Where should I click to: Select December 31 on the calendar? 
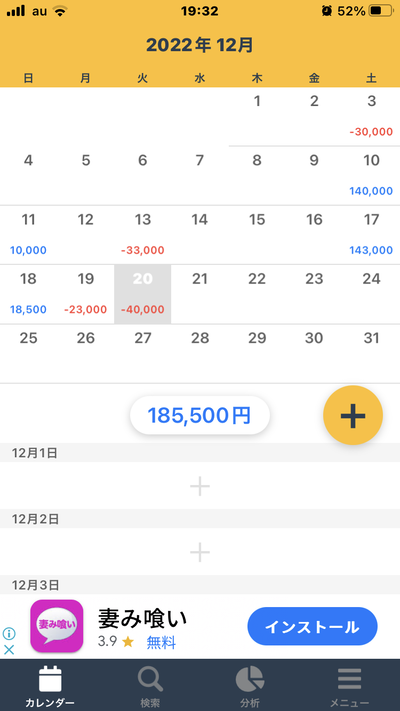pyautogui.click(x=371, y=354)
